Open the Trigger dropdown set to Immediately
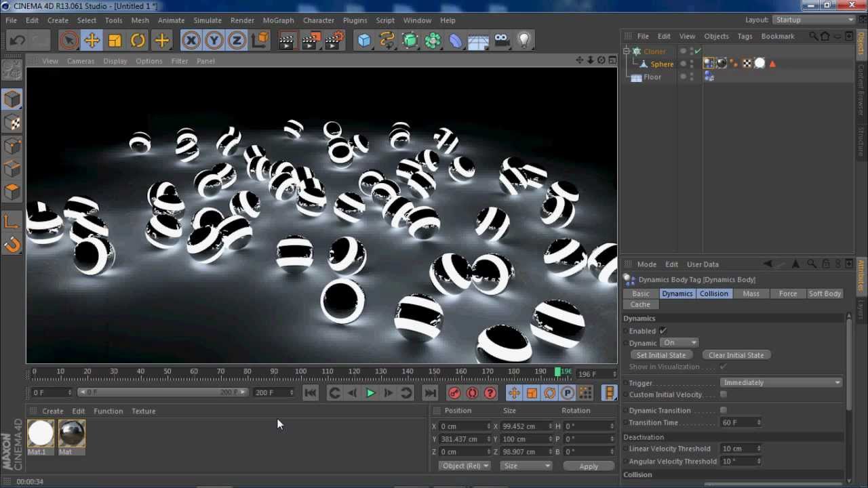Viewport: 868px width, 488px height. click(781, 382)
